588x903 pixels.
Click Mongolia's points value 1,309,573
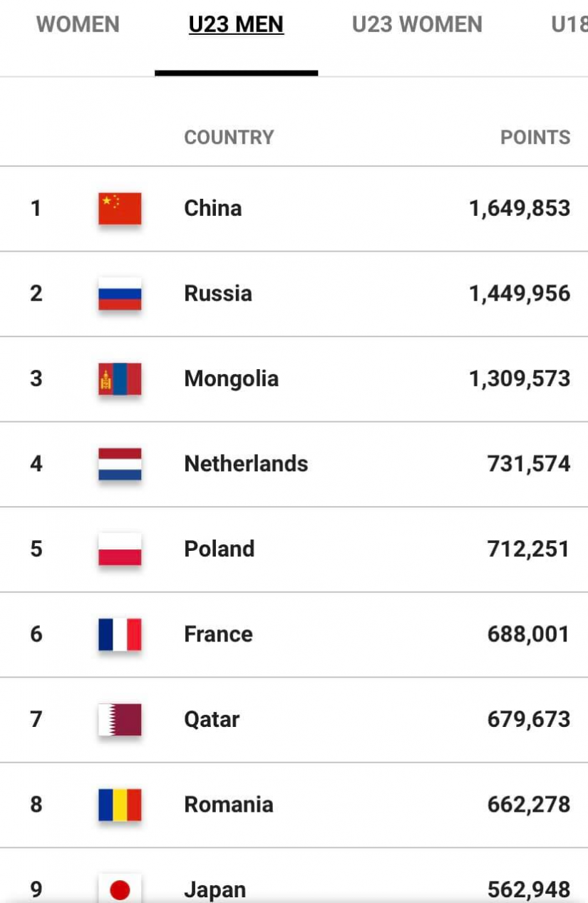520,378
